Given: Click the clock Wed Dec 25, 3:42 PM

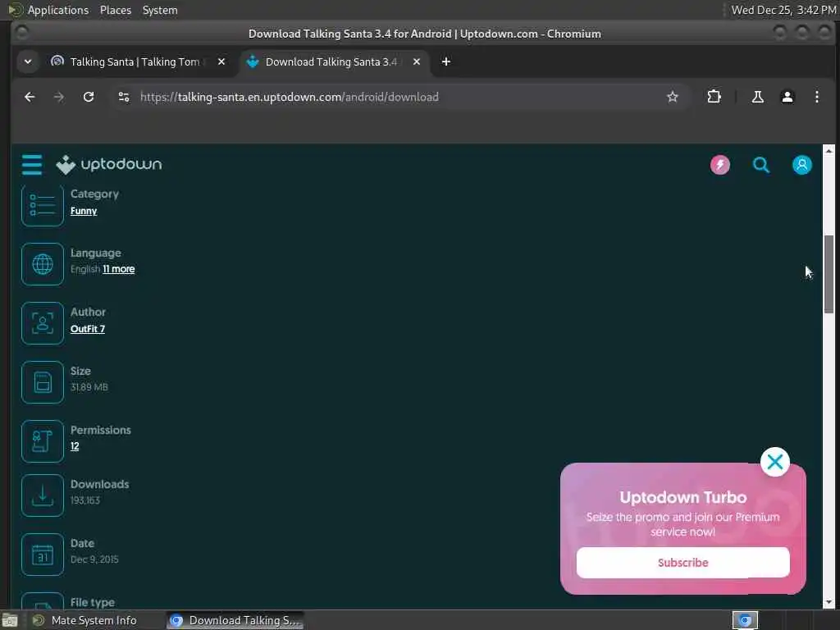Looking at the screenshot, I should point(783,10).
